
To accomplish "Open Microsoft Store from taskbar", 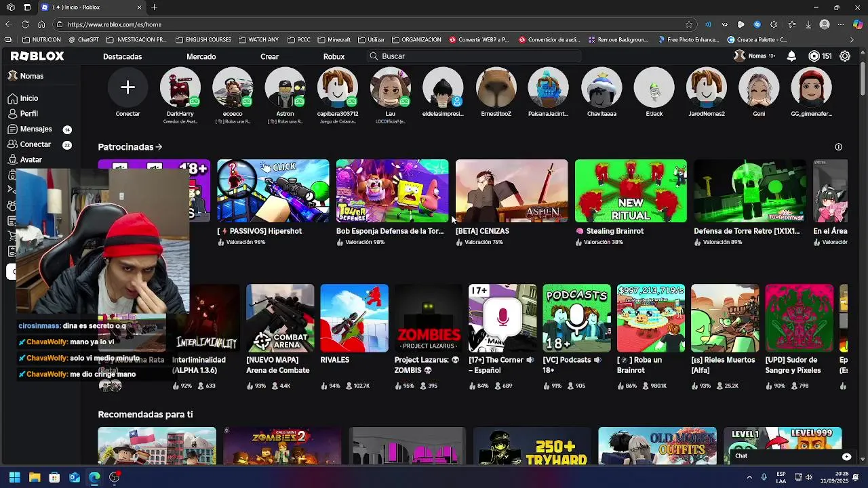I will point(54,477).
